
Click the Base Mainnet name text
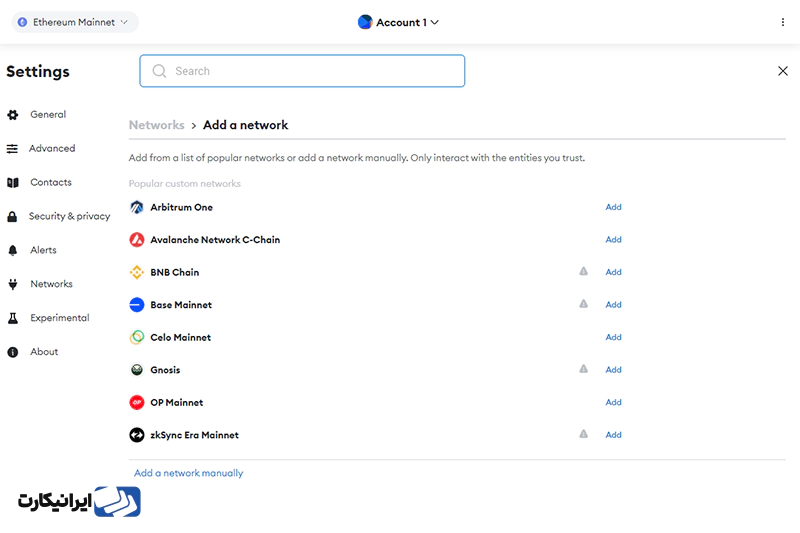pos(181,305)
